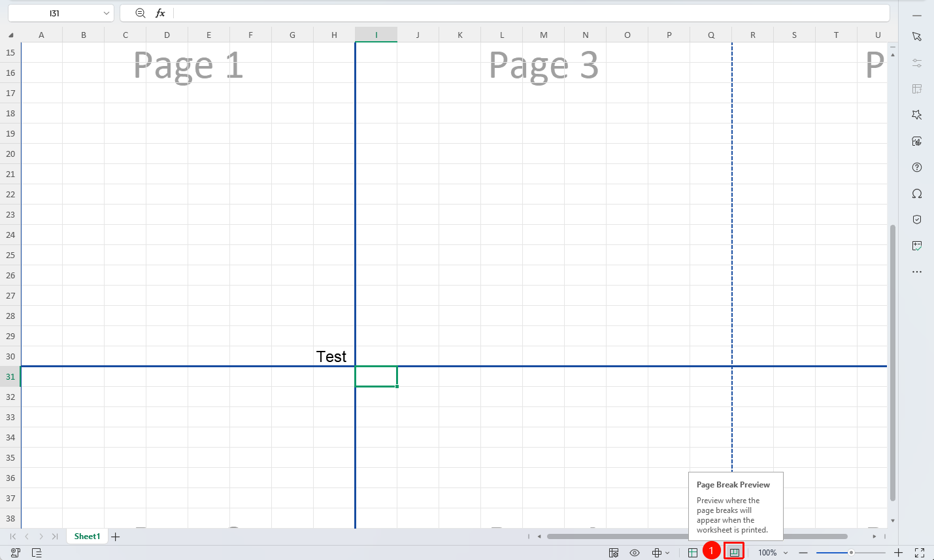Select the Sheet1 tab
Screen dimensions: 934x560
click(87, 536)
